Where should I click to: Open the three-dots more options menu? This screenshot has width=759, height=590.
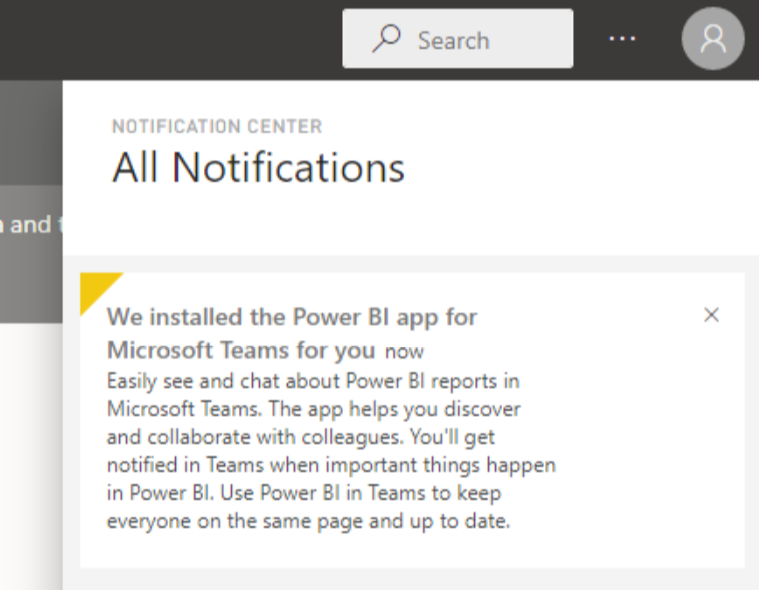click(x=622, y=38)
